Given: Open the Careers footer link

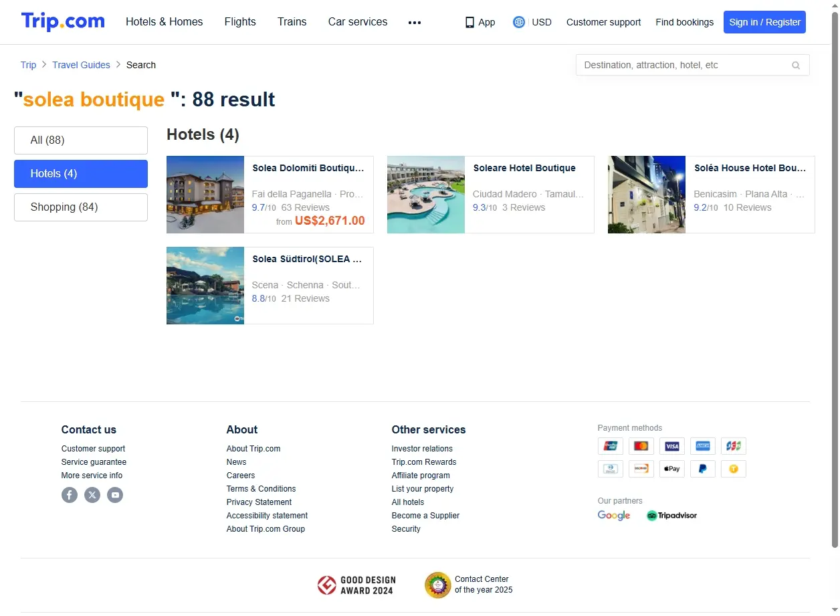Looking at the screenshot, I should [241, 476].
